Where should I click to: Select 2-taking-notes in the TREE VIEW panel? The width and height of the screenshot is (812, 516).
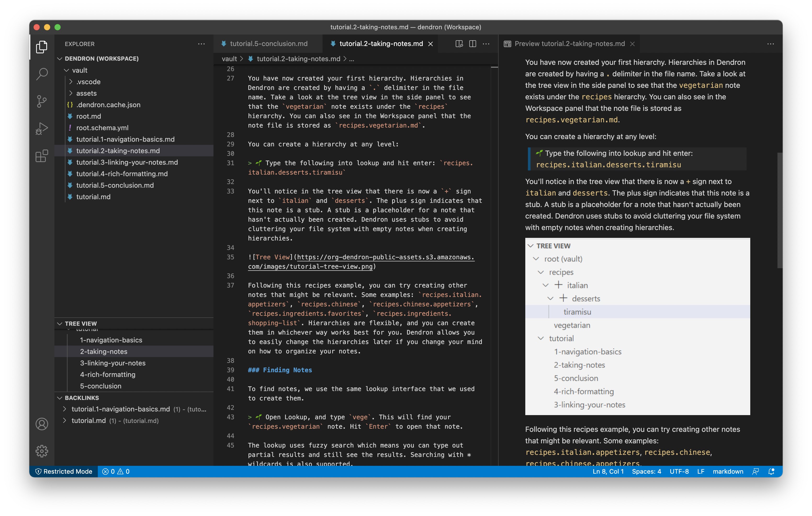click(104, 352)
